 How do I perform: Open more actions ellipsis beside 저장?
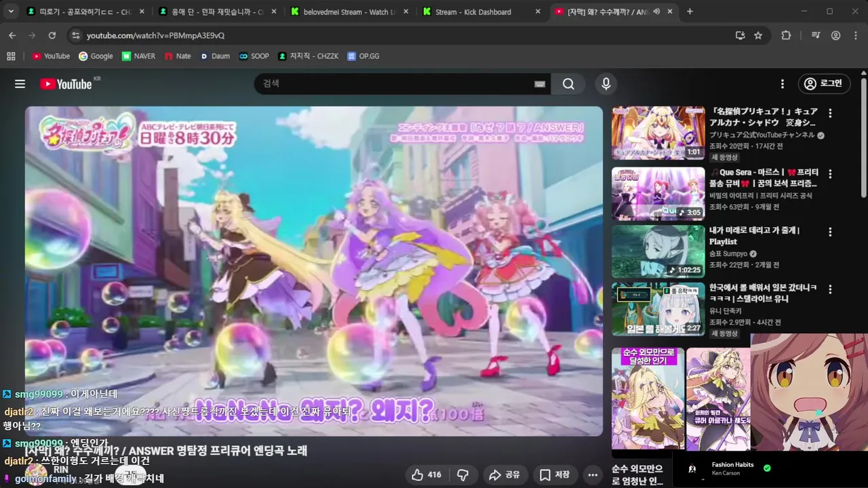593,474
